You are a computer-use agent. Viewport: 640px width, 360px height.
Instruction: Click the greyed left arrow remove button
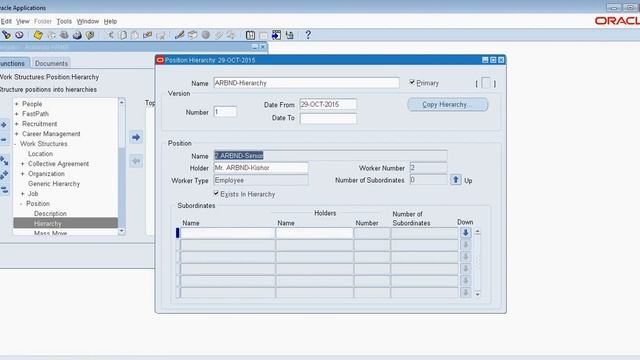tap(136, 161)
